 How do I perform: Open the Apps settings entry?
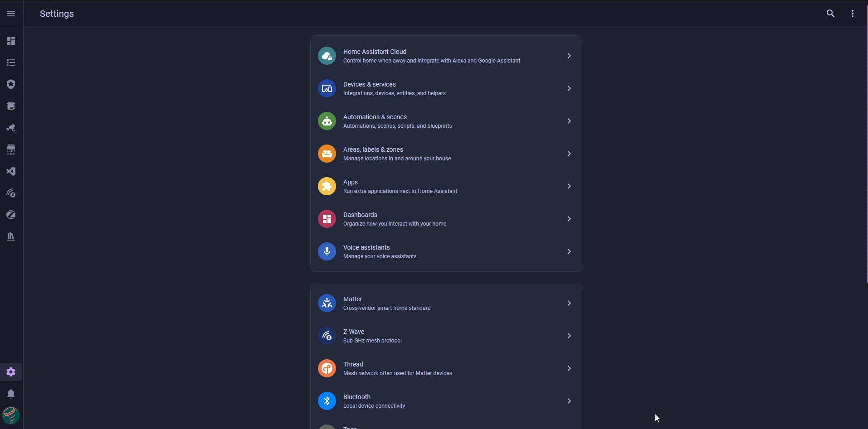pyautogui.click(x=446, y=186)
